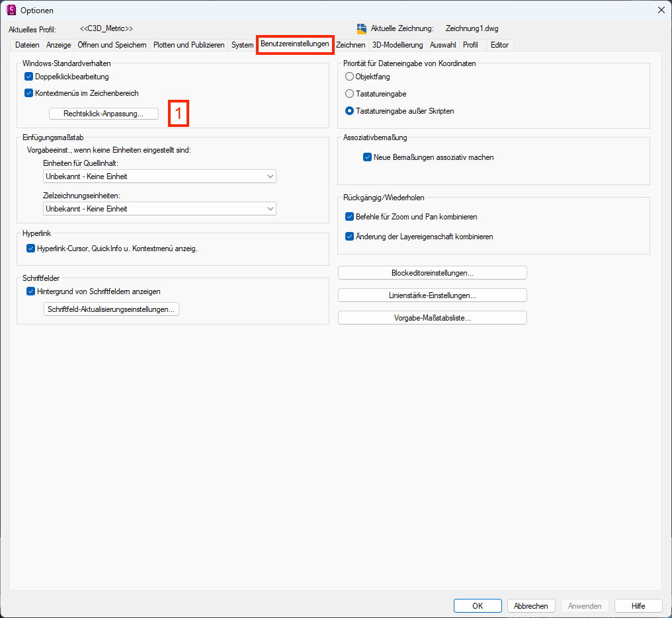Switch to the System tab
672x618 pixels.
(x=242, y=45)
